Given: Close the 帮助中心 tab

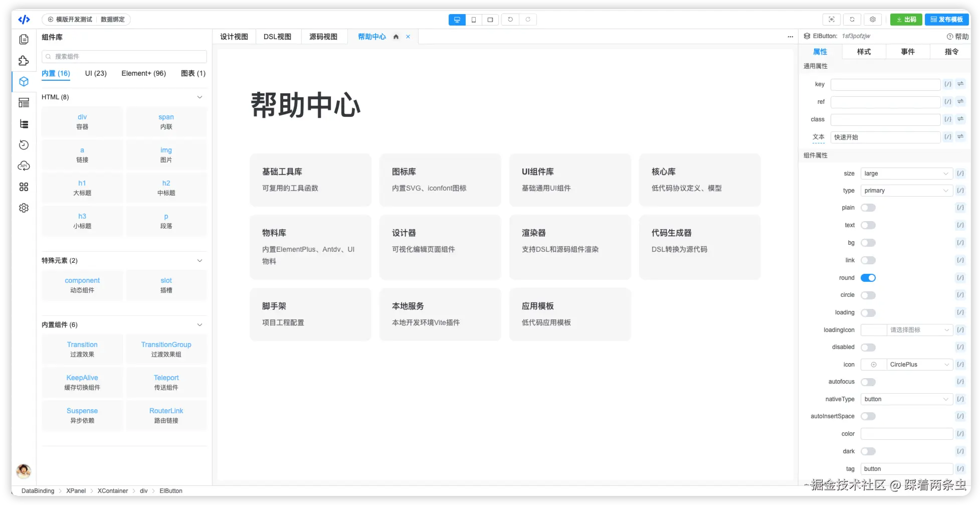Looking at the screenshot, I should coord(408,37).
